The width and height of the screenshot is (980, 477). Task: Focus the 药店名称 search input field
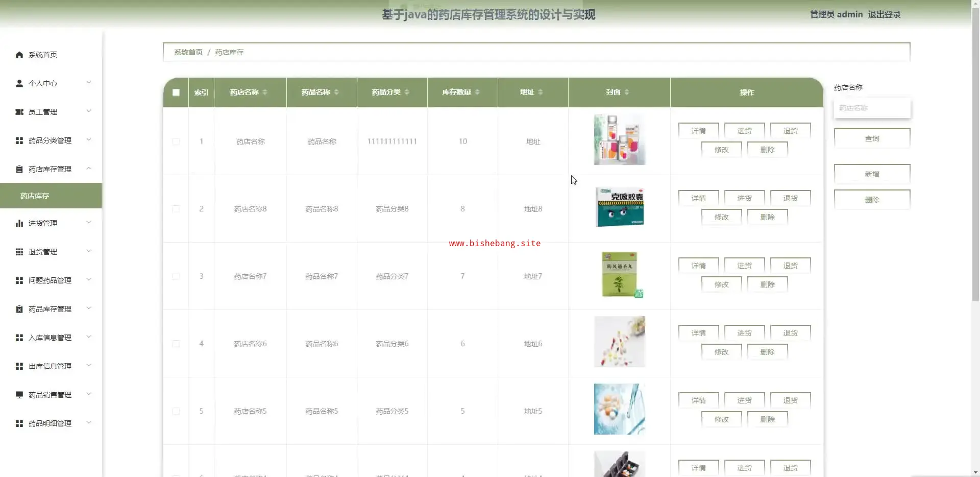[872, 108]
